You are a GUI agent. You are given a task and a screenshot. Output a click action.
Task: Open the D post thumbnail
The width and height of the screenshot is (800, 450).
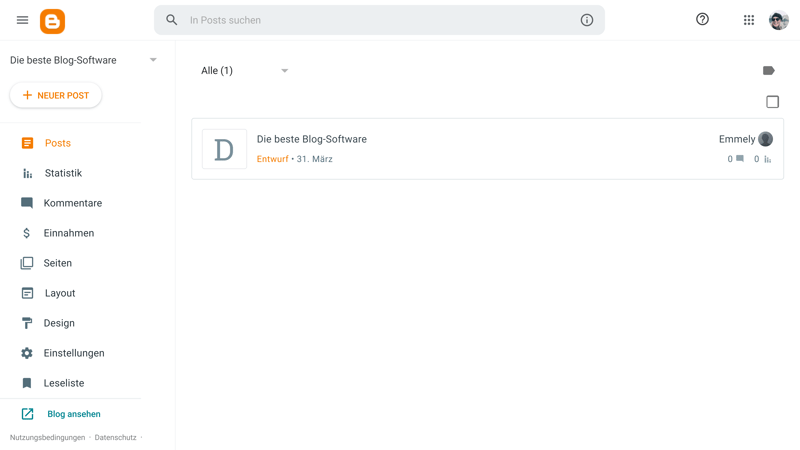pyautogui.click(x=224, y=149)
